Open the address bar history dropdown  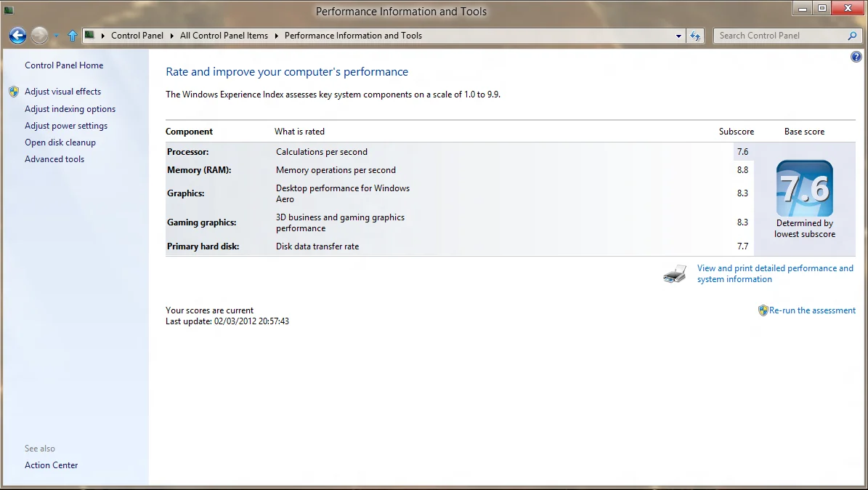point(678,36)
